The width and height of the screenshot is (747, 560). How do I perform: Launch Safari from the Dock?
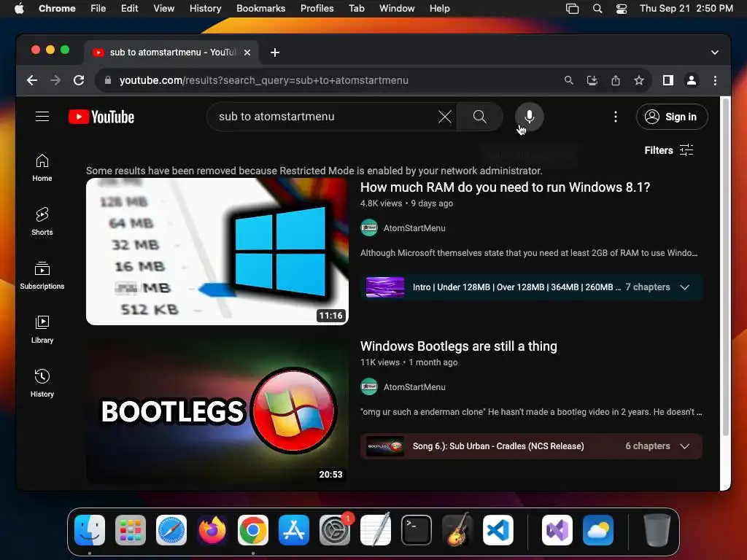click(171, 530)
